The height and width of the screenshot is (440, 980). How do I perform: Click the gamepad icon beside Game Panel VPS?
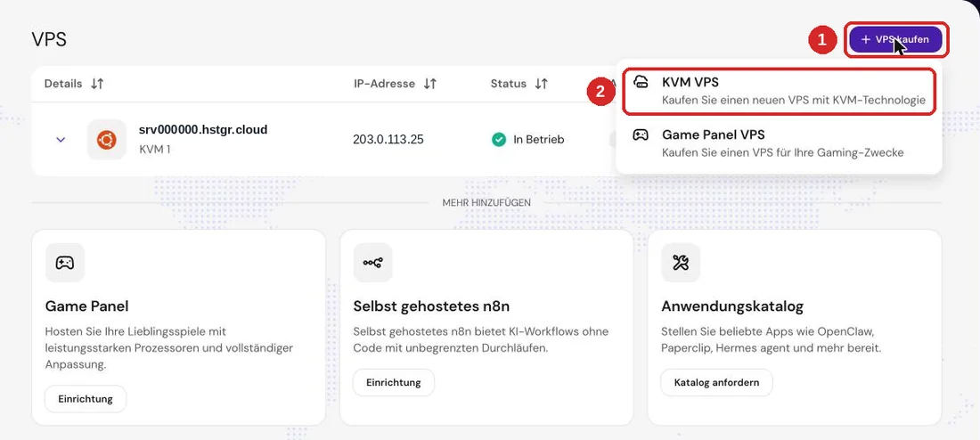coord(641,134)
